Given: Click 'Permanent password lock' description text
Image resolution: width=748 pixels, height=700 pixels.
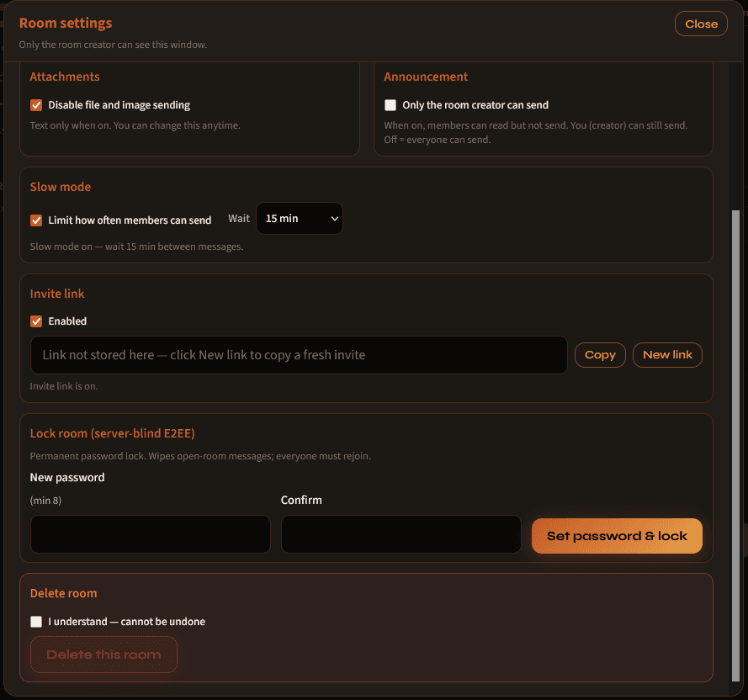Looking at the screenshot, I should (200, 456).
